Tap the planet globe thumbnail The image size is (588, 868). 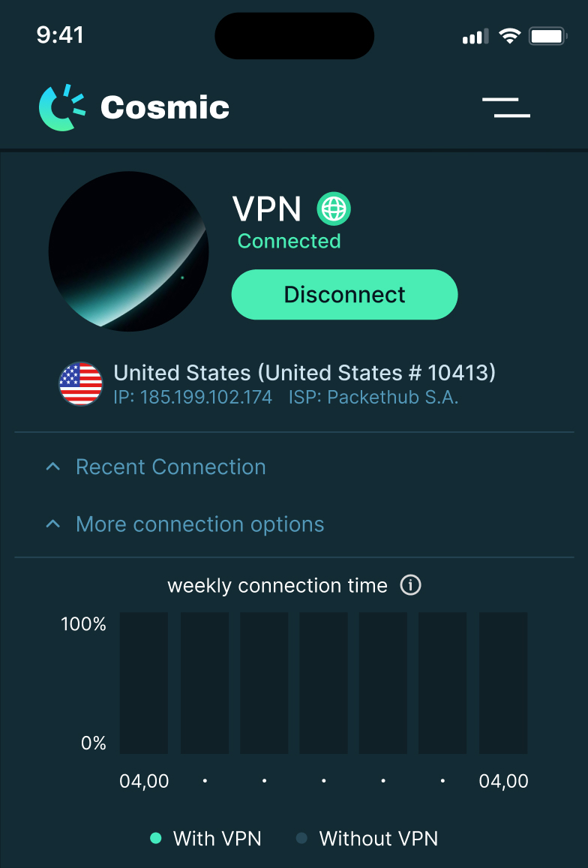coord(128,251)
